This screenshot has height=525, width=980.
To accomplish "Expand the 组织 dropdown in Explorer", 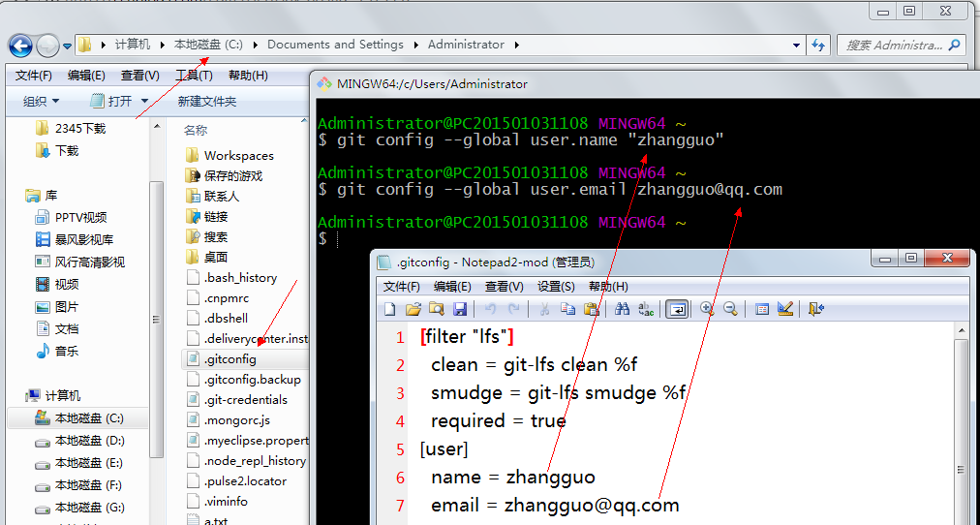I will [41, 101].
